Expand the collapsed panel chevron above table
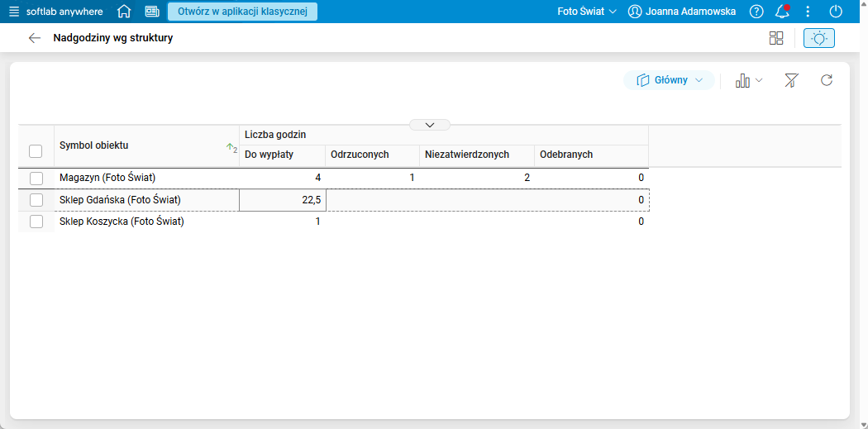This screenshot has width=868, height=429. 430,125
